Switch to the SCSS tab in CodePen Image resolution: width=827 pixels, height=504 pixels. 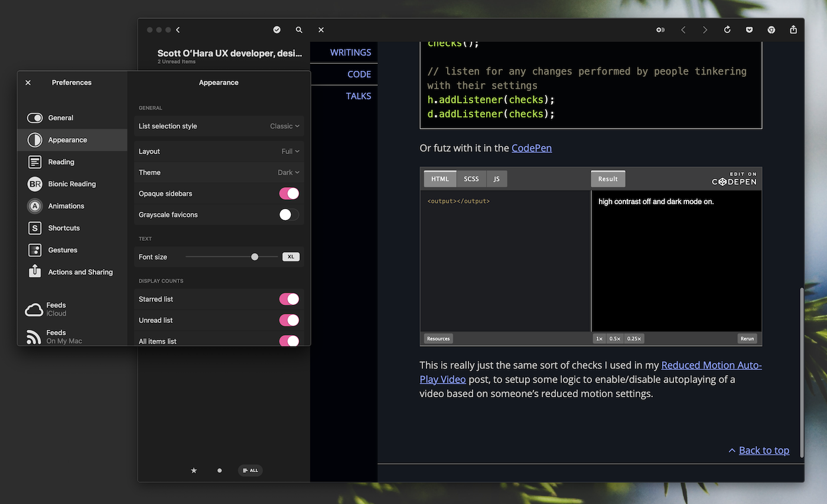(471, 179)
